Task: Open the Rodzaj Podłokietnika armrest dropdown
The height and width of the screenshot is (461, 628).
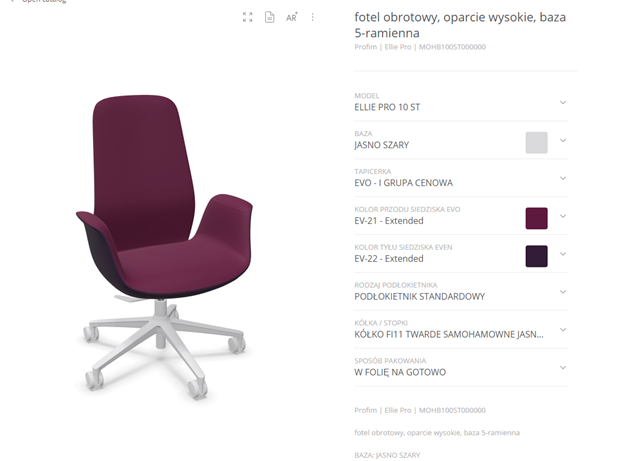Action: [461, 292]
